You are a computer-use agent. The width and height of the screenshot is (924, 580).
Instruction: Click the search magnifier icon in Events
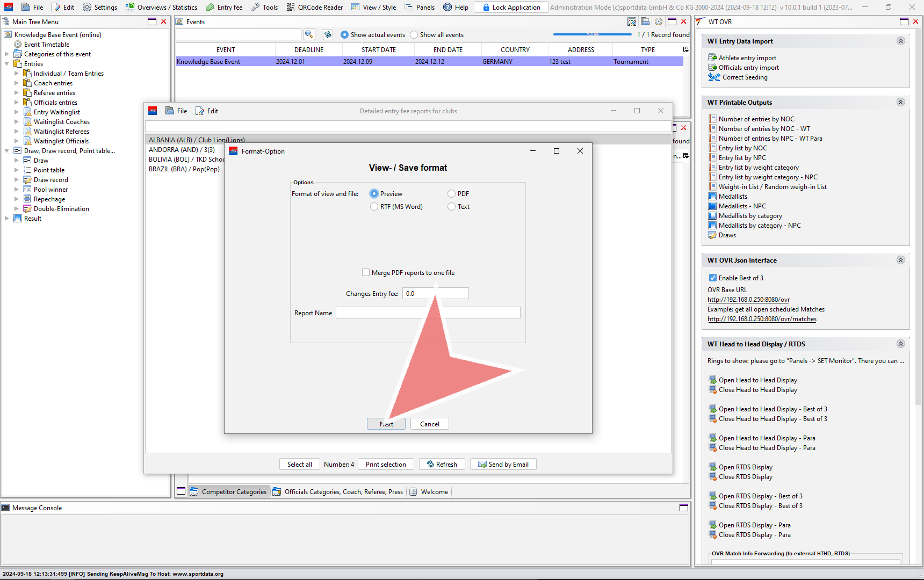[x=309, y=34]
